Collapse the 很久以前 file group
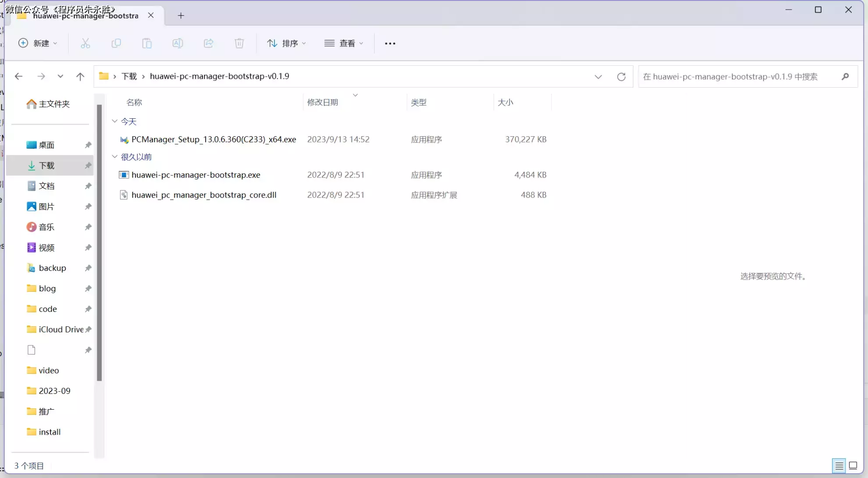The height and width of the screenshot is (478, 868). (x=115, y=157)
